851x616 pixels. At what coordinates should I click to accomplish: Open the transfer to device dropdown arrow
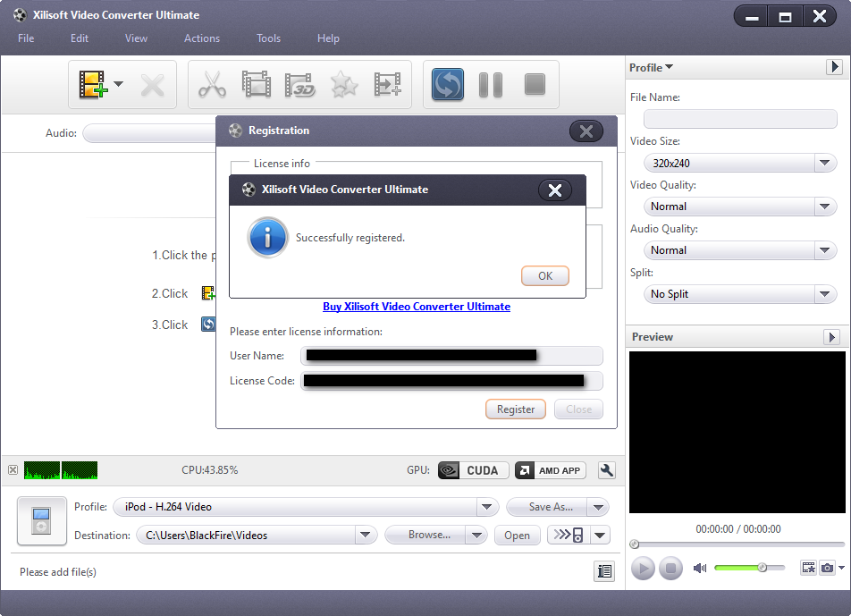point(600,536)
